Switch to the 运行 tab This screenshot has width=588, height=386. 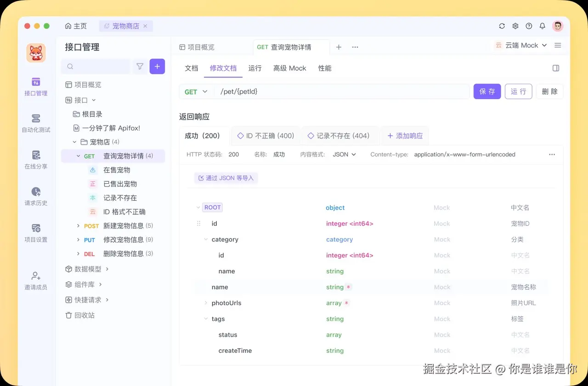click(x=254, y=68)
